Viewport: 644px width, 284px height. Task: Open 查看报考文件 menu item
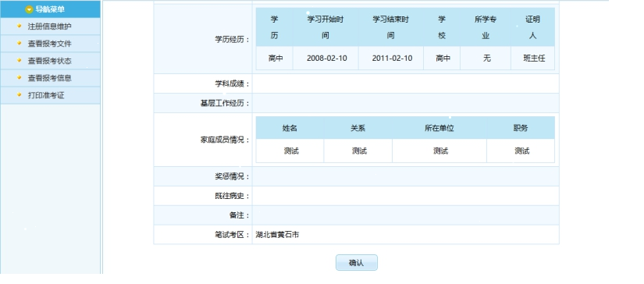(50, 44)
